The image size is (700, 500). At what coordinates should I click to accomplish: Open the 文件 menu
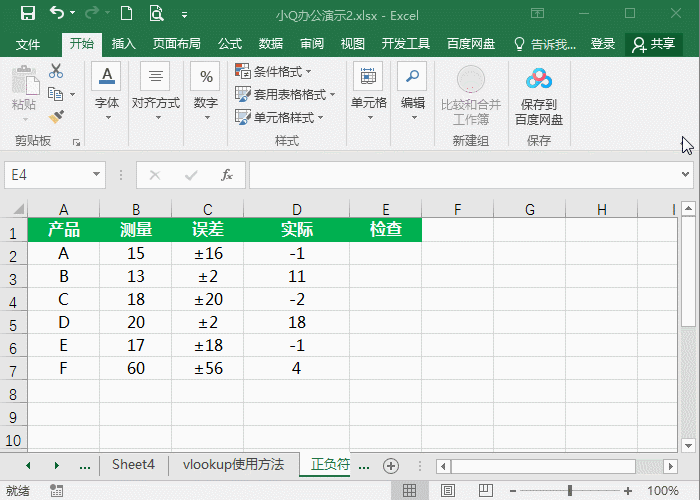(28, 44)
